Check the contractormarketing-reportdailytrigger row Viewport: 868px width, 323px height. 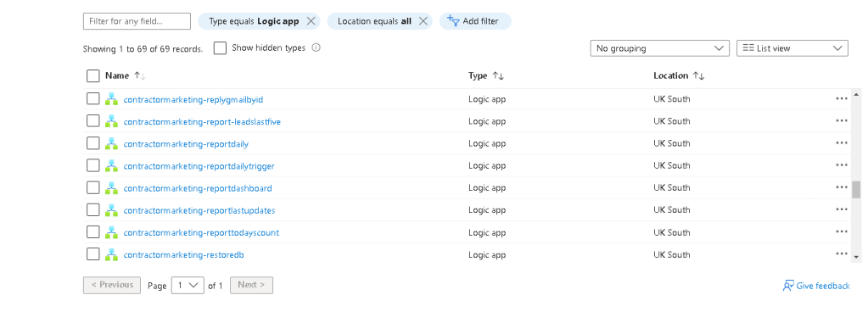point(93,165)
